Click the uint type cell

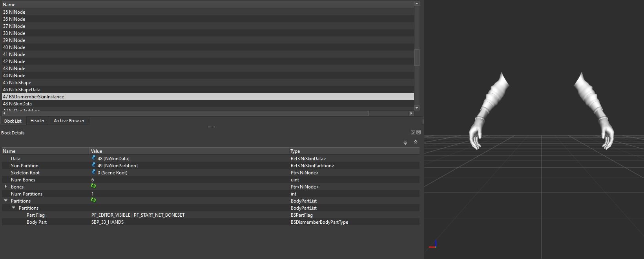[x=295, y=179]
